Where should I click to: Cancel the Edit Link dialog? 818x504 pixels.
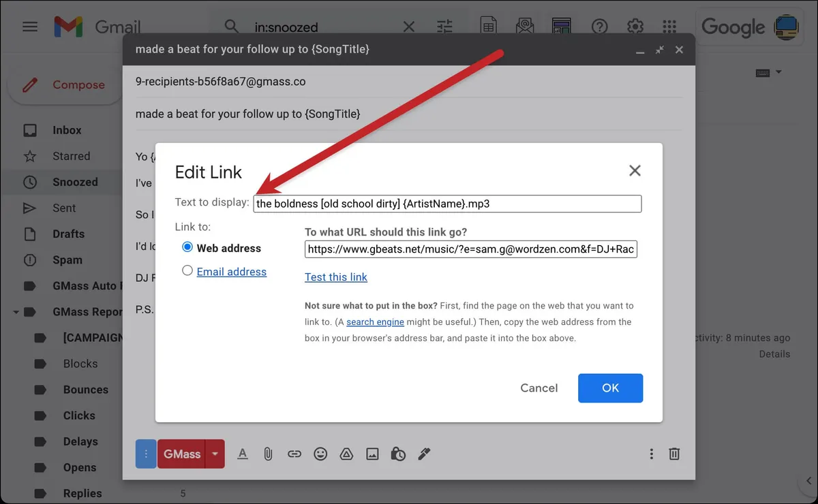(539, 388)
